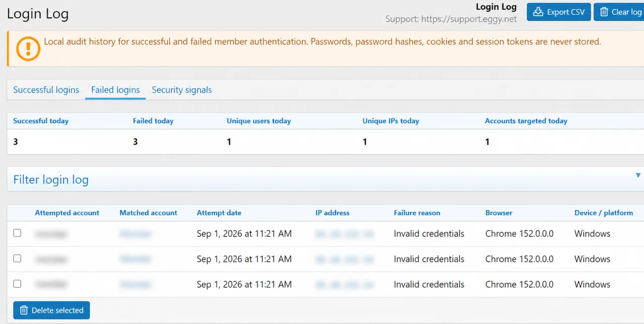Image resolution: width=644 pixels, height=324 pixels.
Task: Click the trash icon on Clear log
Action: pyautogui.click(x=603, y=12)
